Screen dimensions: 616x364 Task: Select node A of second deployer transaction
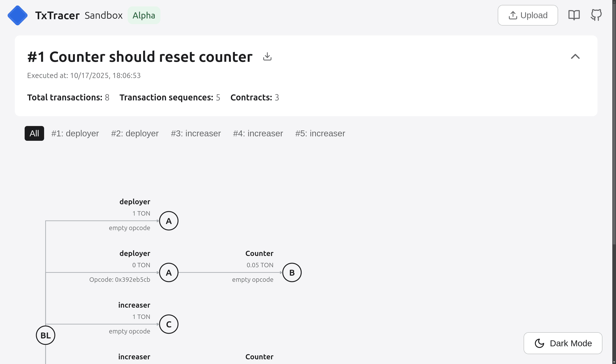pyautogui.click(x=169, y=272)
